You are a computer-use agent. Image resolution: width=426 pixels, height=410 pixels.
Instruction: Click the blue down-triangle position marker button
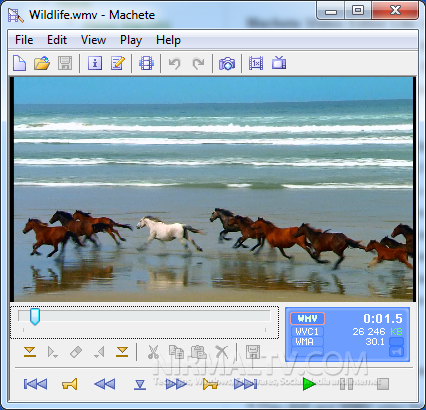(140, 385)
